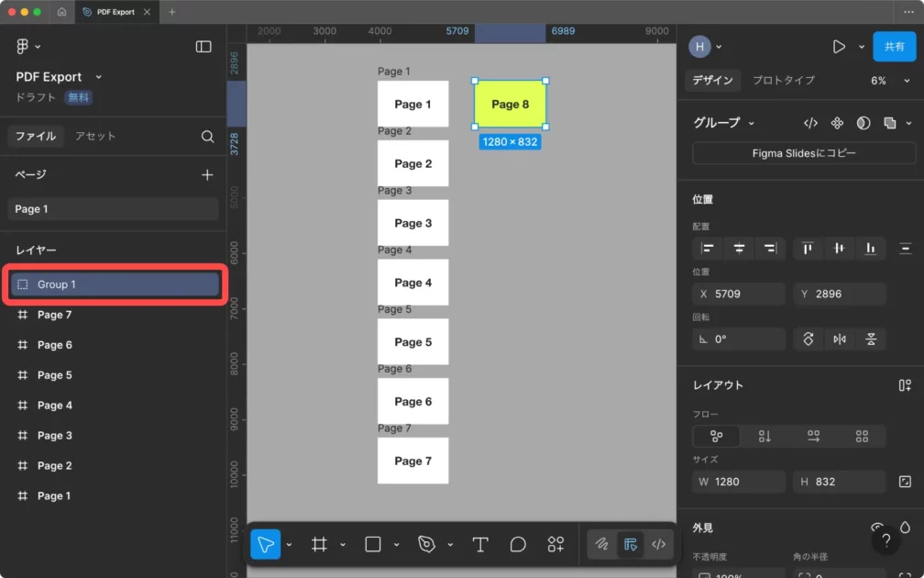Click the flip horizontal icon
Viewport: 924px width, 578px height.
coord(840,339)
